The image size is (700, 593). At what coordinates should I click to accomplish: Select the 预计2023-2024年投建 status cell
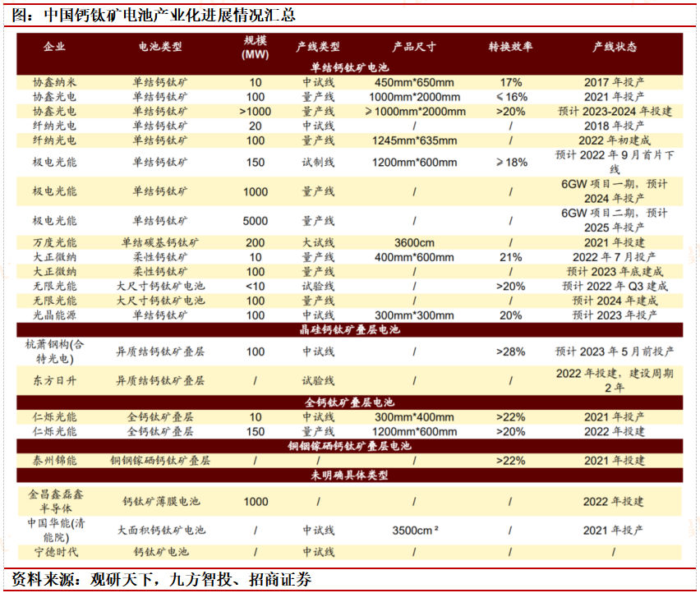[x=615, y=112]
